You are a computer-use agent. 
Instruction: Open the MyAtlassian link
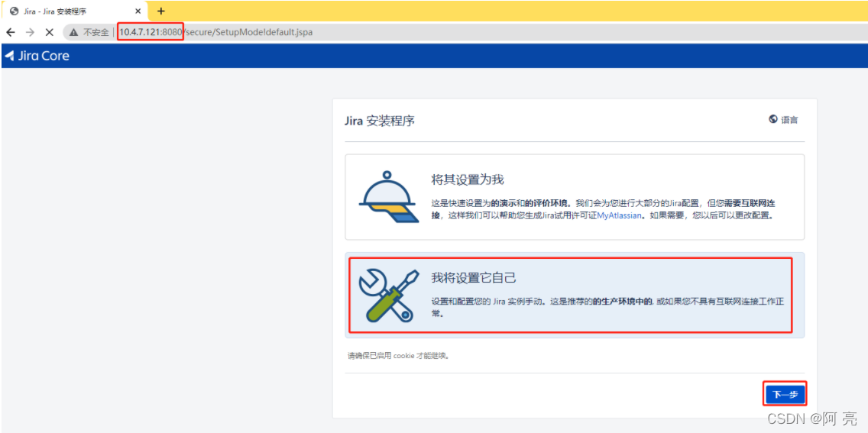(x=620, y=215)
